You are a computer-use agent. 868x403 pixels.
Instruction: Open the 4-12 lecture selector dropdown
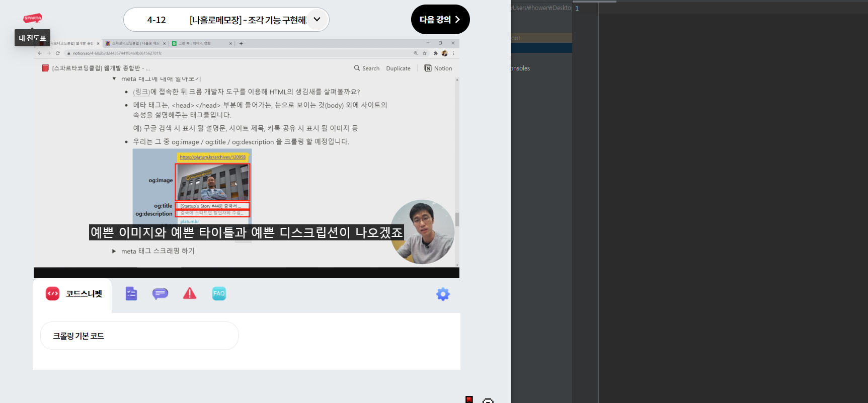[x=226, y=20]
